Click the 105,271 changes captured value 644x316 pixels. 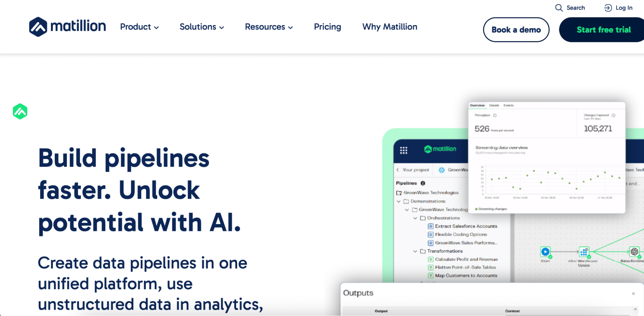pos(598,129)
